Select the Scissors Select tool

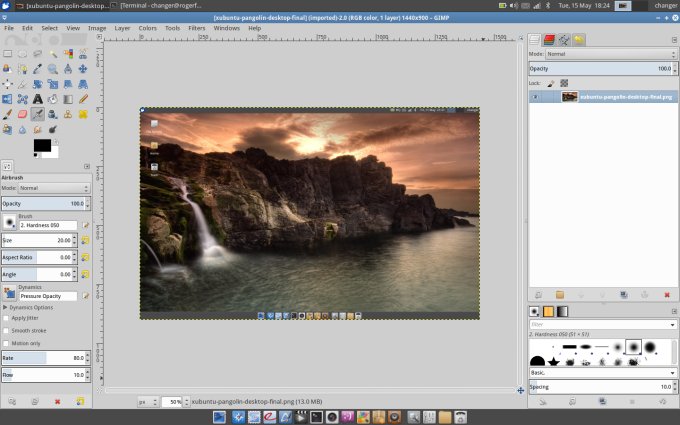click(x=83, y=54)
